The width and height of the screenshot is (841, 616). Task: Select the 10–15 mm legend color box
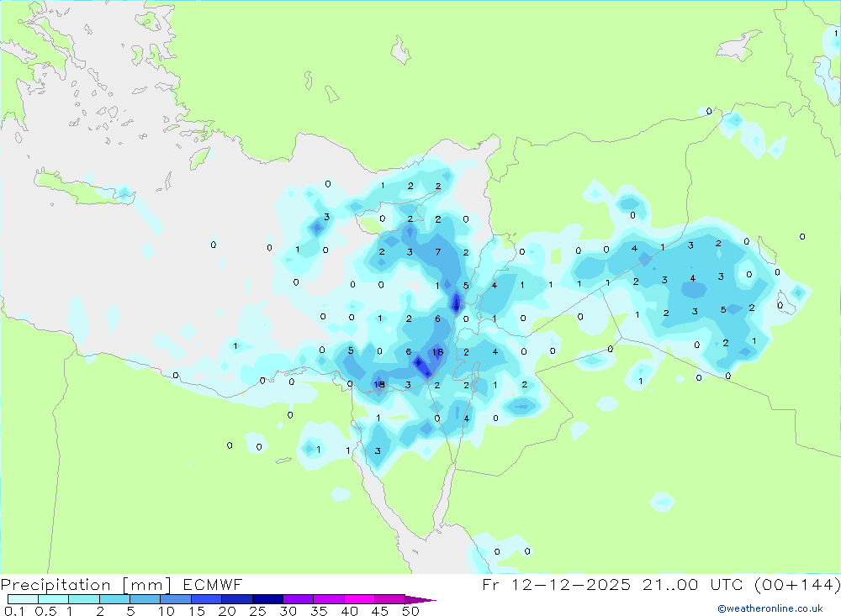176,599
